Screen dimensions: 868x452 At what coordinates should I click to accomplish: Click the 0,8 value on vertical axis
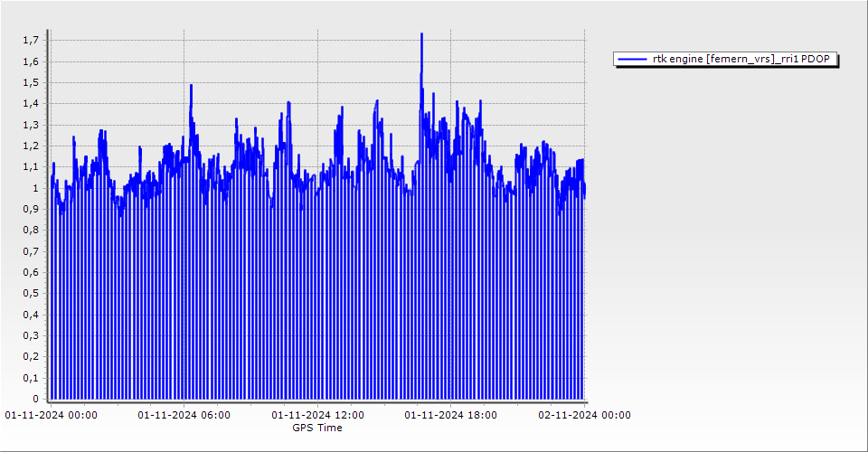coord(30,230)
